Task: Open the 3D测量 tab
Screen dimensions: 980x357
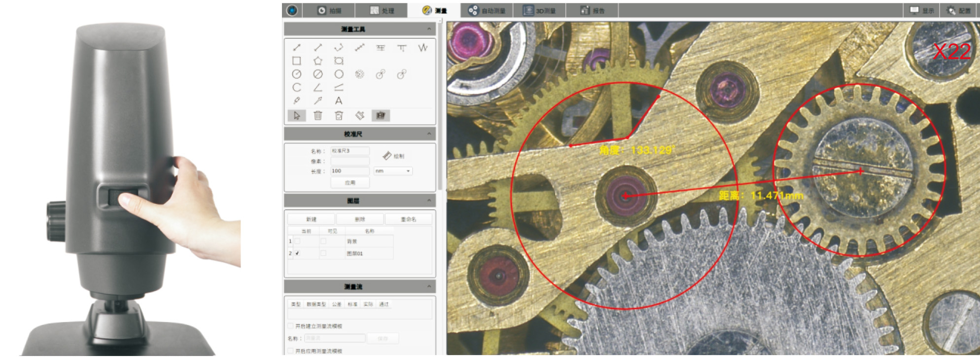Action: point(539,10)
